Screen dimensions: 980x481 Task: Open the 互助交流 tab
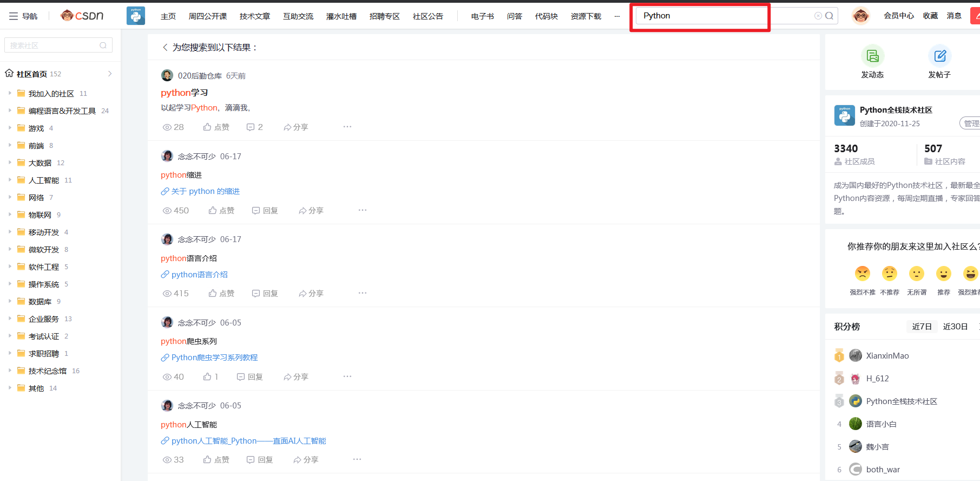[x=298, y=16]
